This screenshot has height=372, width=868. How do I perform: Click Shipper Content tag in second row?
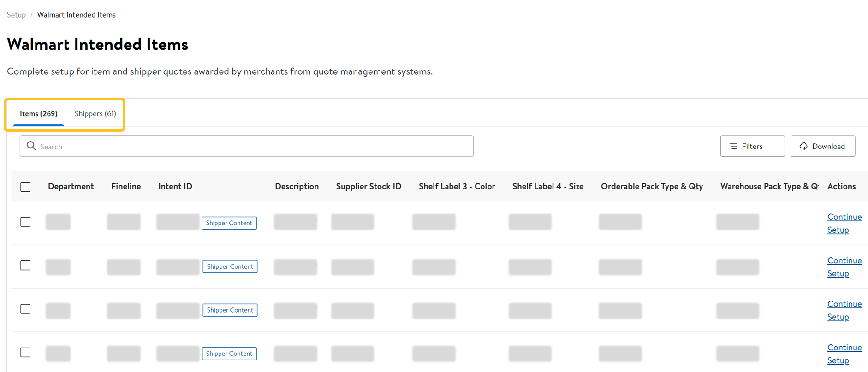230,266
